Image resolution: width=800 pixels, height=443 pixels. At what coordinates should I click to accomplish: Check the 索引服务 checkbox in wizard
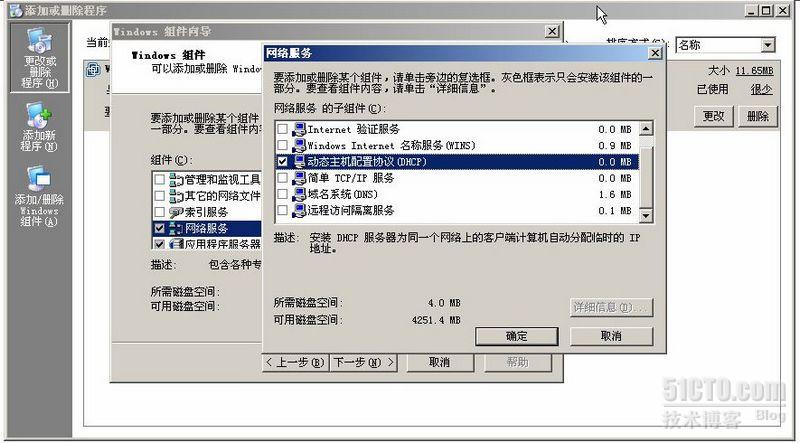click(x=160, y=212)
